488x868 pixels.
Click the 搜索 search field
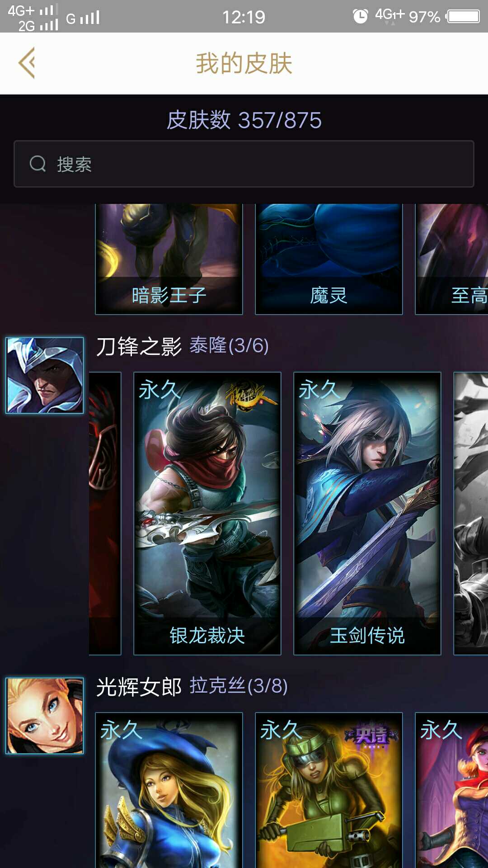point(244,164)
